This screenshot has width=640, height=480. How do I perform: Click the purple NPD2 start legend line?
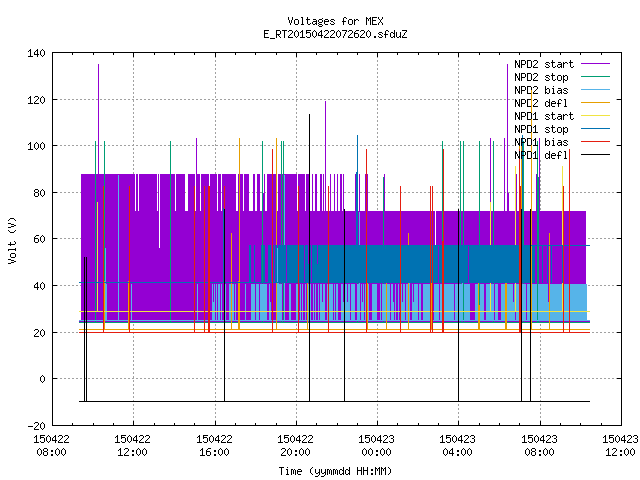(595, 64)
